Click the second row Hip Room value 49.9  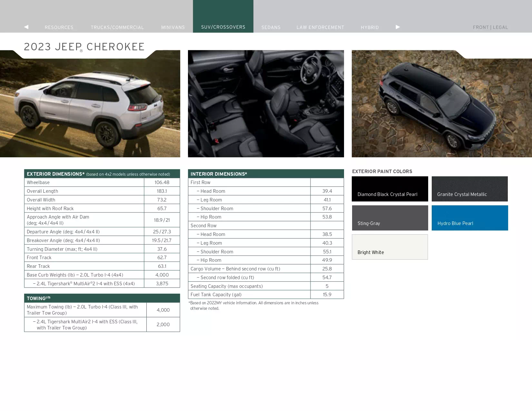pyautogui.click(x=327, y=260)
